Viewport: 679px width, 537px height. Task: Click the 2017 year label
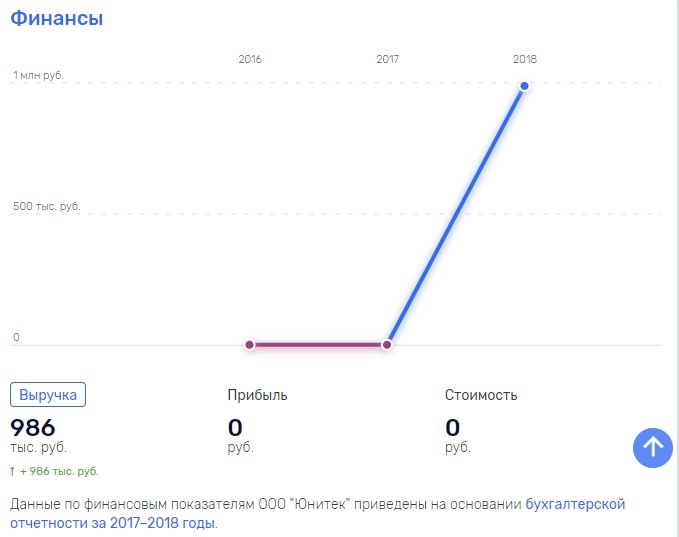pyautogui.click(x=387, y=59)
